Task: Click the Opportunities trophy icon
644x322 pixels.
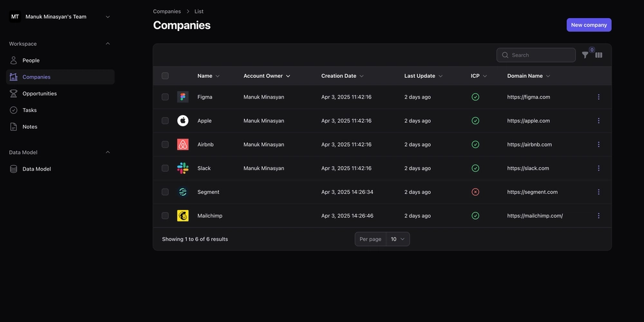Action: pos(14,93)
